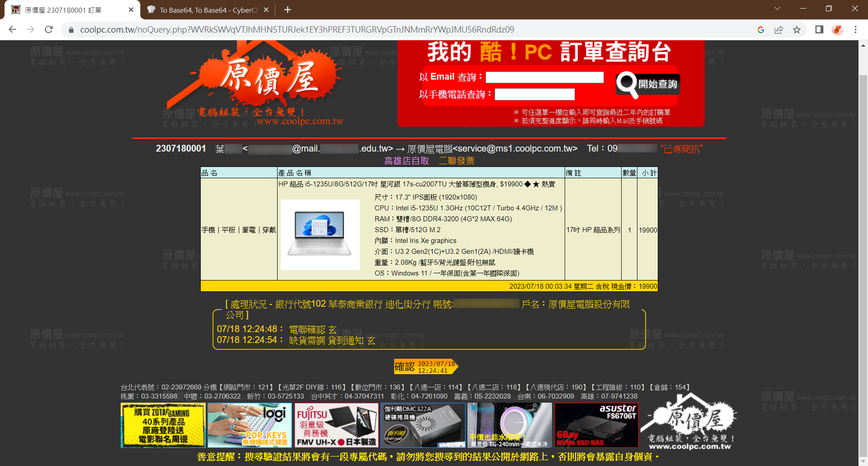Open the TG-240mm water cooler banner
The image size is (868, 466).
point(509,425)
